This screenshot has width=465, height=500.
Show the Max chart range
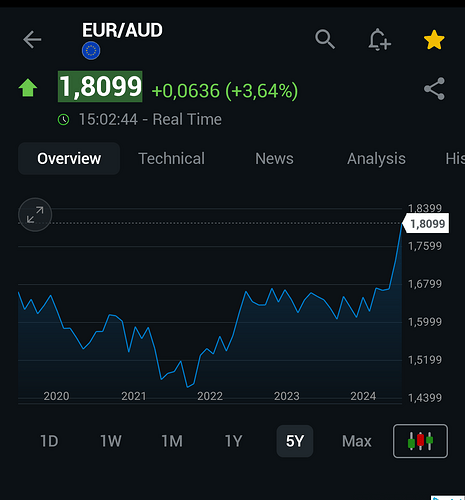(x=357, y=441)
